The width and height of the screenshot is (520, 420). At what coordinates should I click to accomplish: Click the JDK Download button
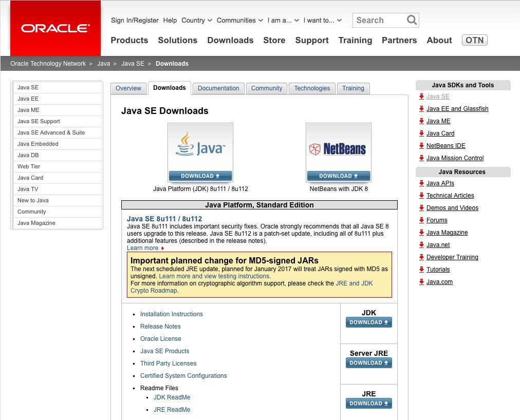point(369,322)
